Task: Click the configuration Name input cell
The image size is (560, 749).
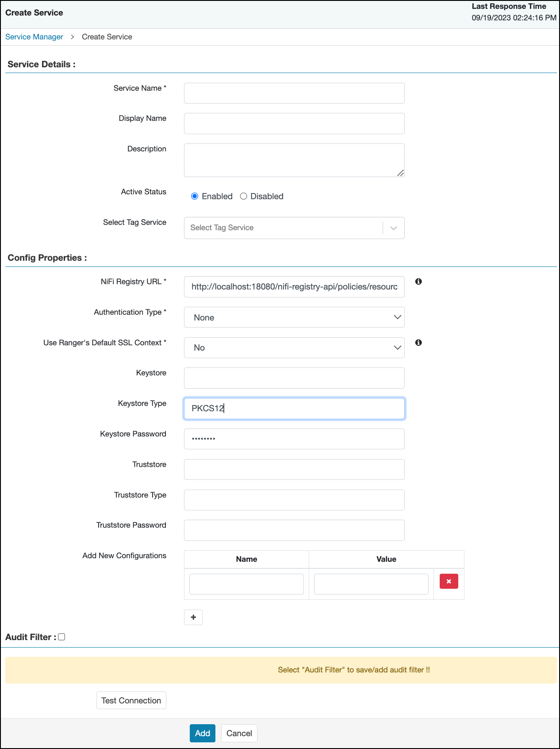Action: pyautogui.click(x=246, y=584)
